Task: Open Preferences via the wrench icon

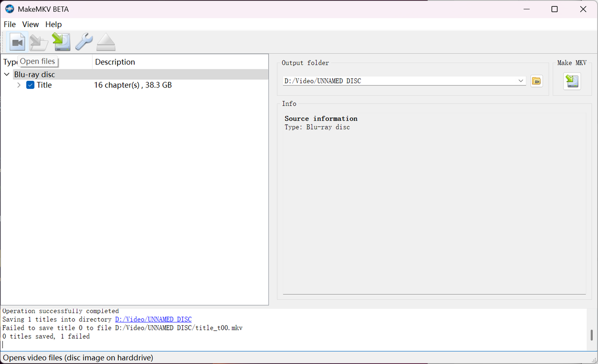Action: point(84,42)
